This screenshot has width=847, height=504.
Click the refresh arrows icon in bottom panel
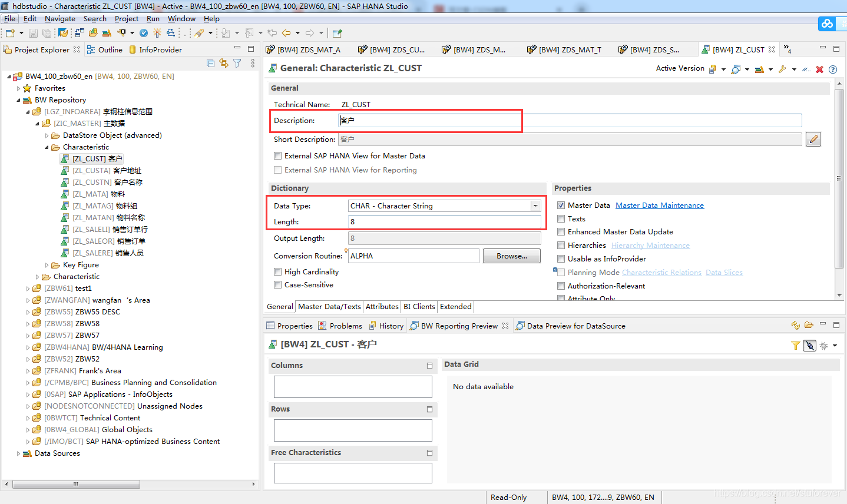tap(796, 325)
